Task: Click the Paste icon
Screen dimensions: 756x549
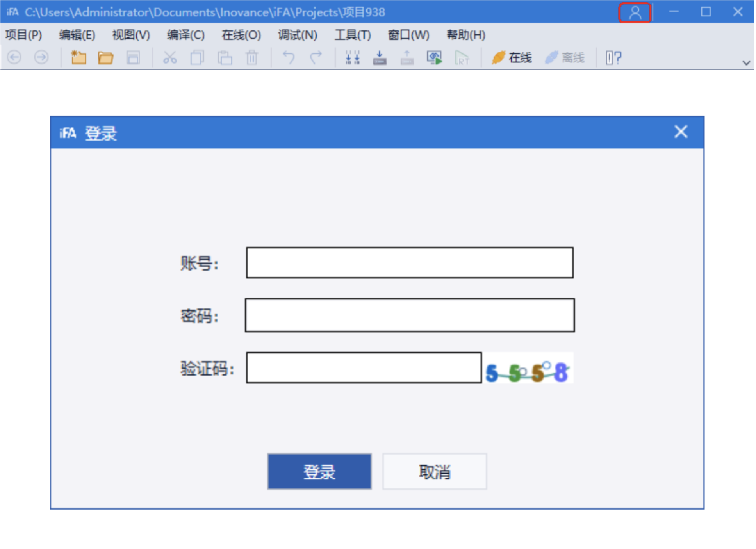Action: point(225,57)
